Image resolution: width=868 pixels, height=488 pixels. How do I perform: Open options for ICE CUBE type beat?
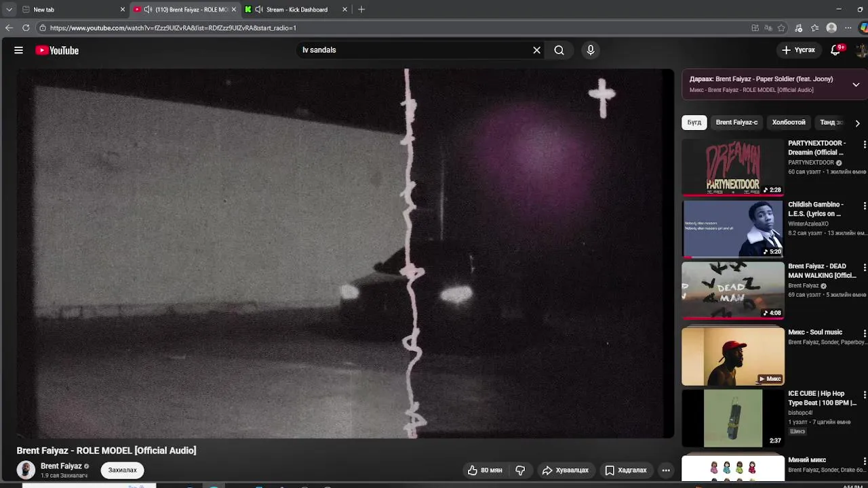864,394
